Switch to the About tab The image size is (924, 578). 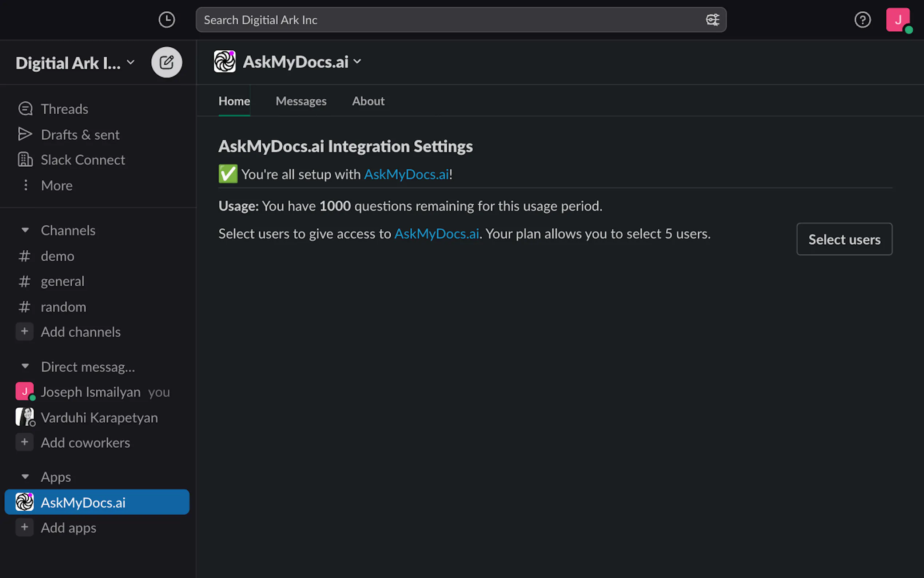tap(368, 101)
